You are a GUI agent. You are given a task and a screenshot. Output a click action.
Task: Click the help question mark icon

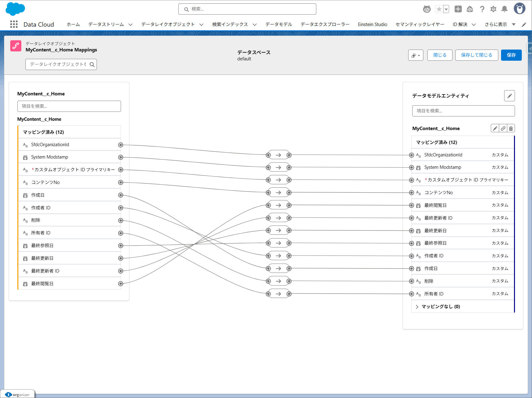[x=482, y=9]
